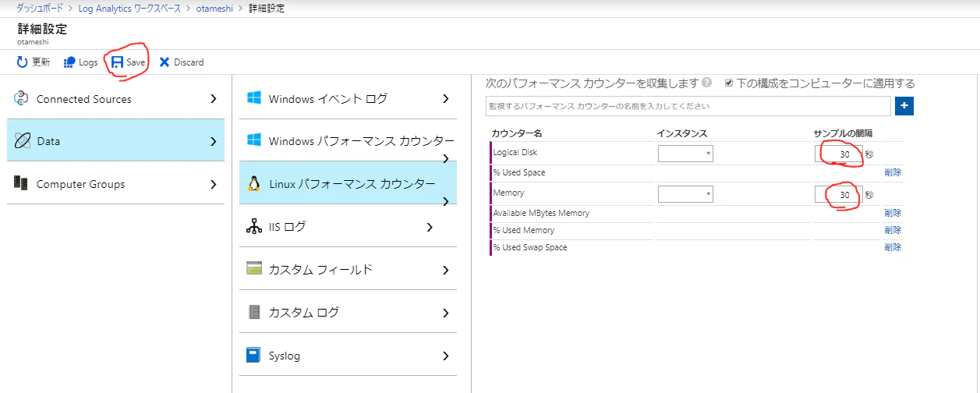This screenshot has width=980, height=393.
Task: Save the advanced settings
Action: (128, 62)
